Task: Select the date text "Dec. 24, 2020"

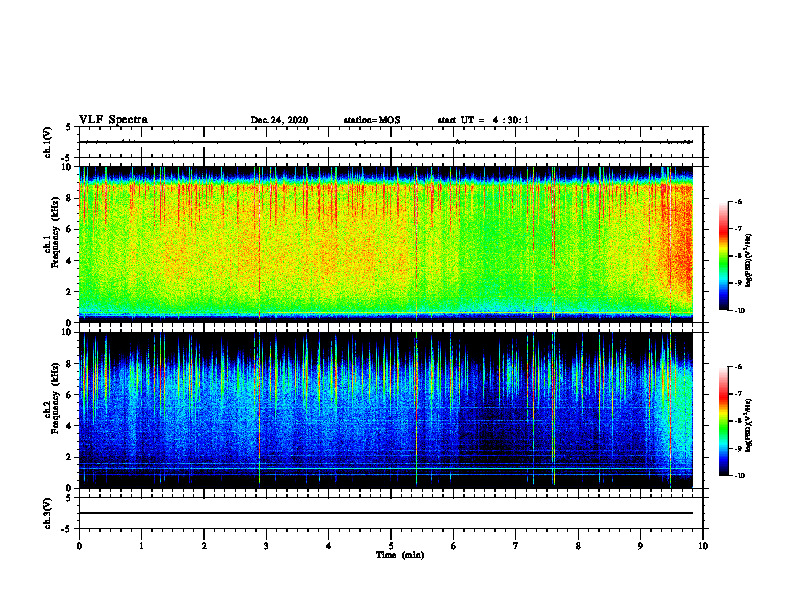Action: coord(279,120)
